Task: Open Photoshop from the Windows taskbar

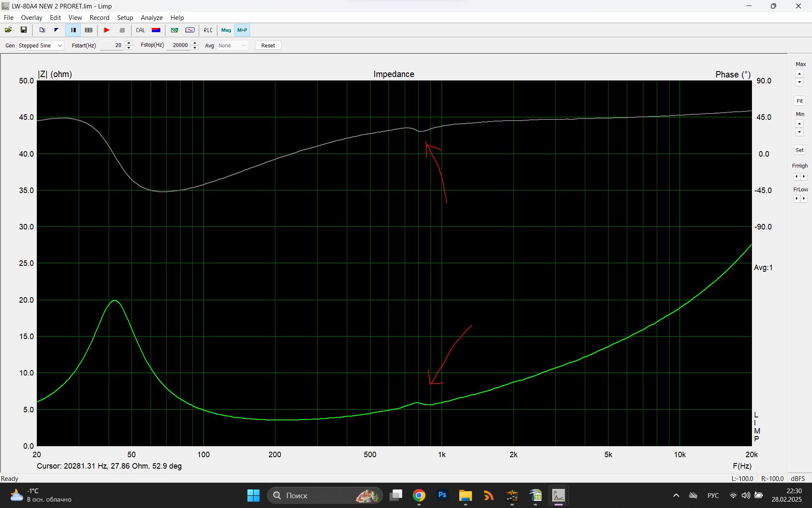Action: (442, 495)
